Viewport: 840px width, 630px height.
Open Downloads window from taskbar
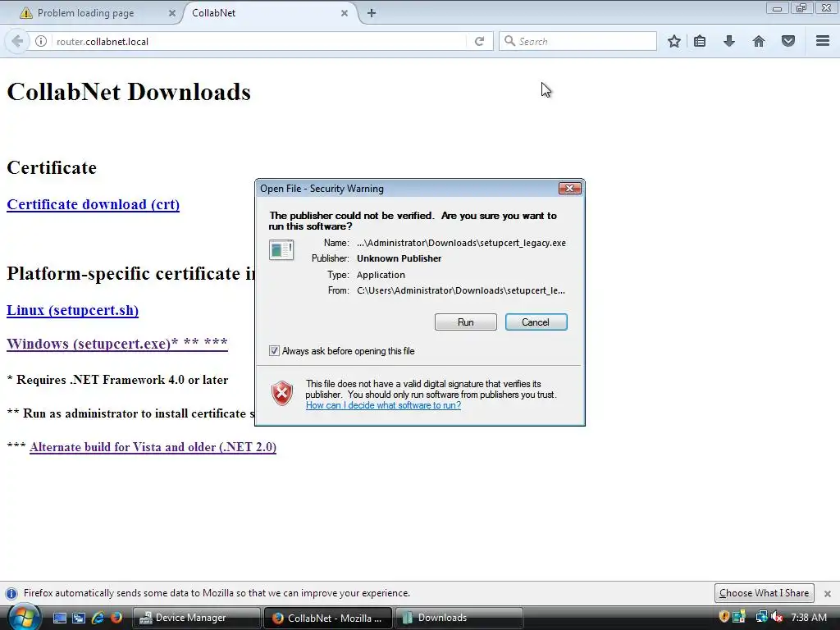tap(459, 618)
